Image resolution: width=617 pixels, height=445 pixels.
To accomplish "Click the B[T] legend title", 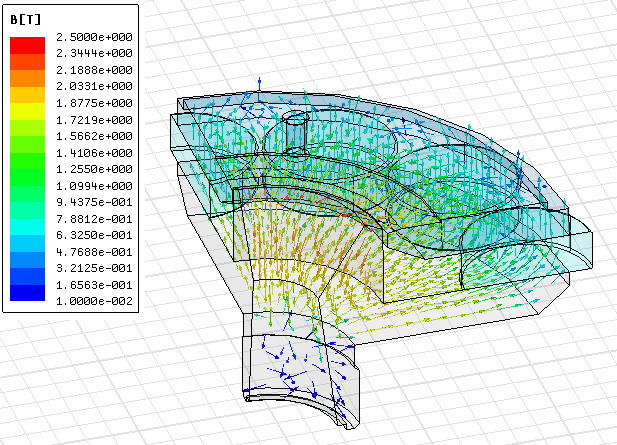I will (26, 20).
